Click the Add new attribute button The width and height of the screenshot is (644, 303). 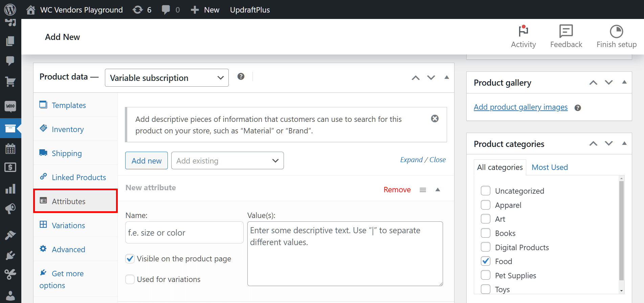(x=146, y=161)
